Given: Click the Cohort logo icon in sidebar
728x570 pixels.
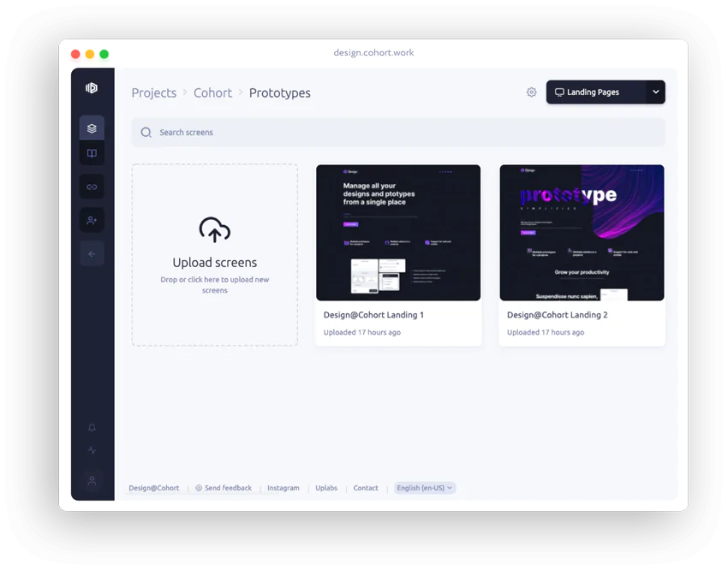Looking at the screenshot, I should coord(92,88).
